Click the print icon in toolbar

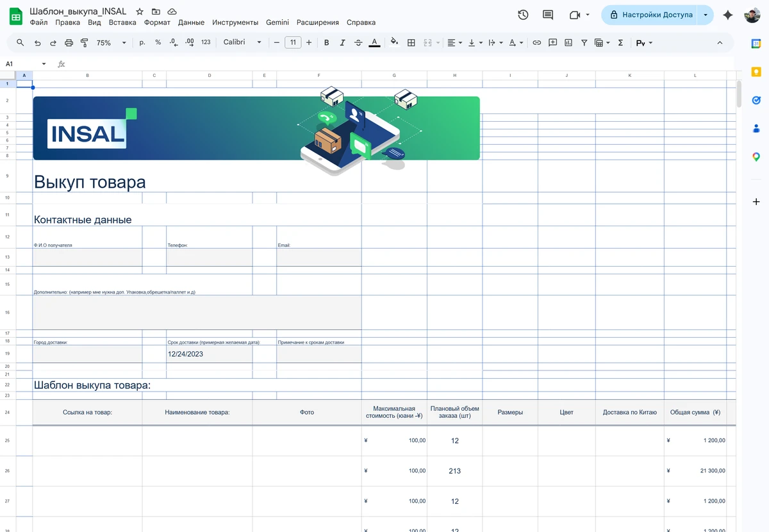tap(69, 43)
